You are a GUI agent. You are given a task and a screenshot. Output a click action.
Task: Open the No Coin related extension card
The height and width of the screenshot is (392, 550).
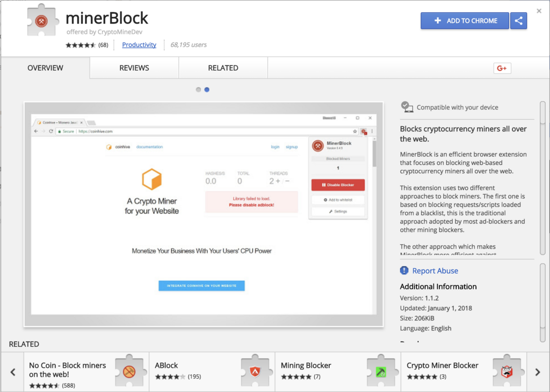[86, 372]
